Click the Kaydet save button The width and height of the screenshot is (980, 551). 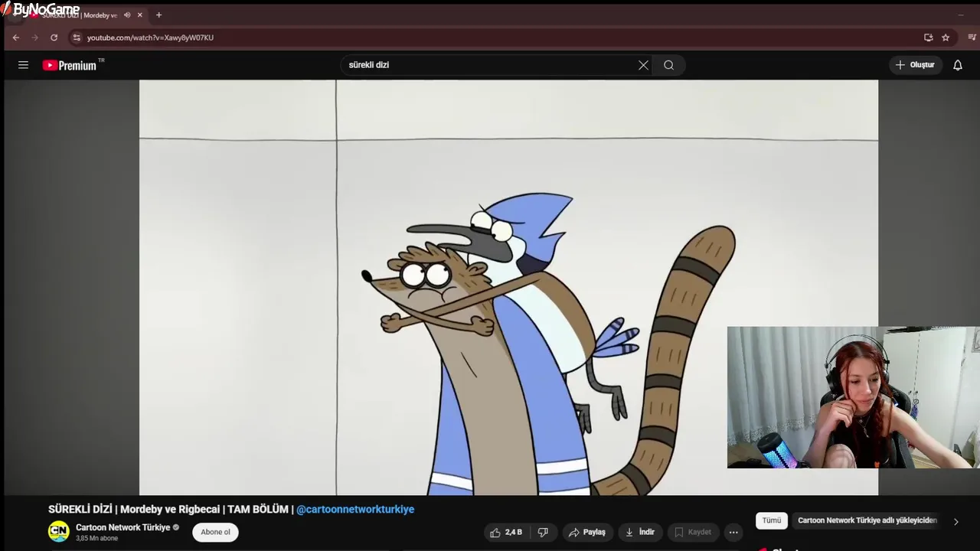tap(693, 533)
